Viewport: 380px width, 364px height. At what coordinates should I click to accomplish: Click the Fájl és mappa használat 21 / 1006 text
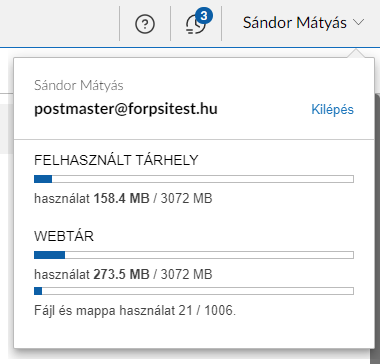[135, 311]
